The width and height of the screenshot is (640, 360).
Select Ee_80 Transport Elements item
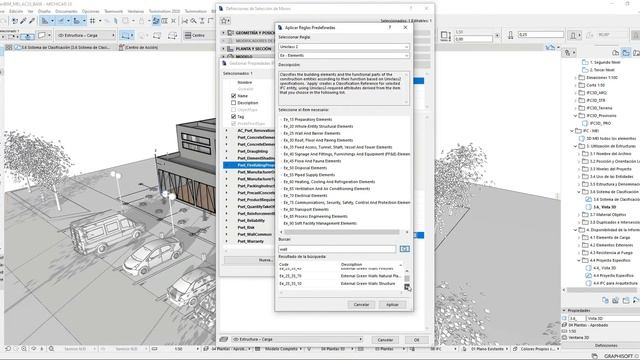click(306, 209)
